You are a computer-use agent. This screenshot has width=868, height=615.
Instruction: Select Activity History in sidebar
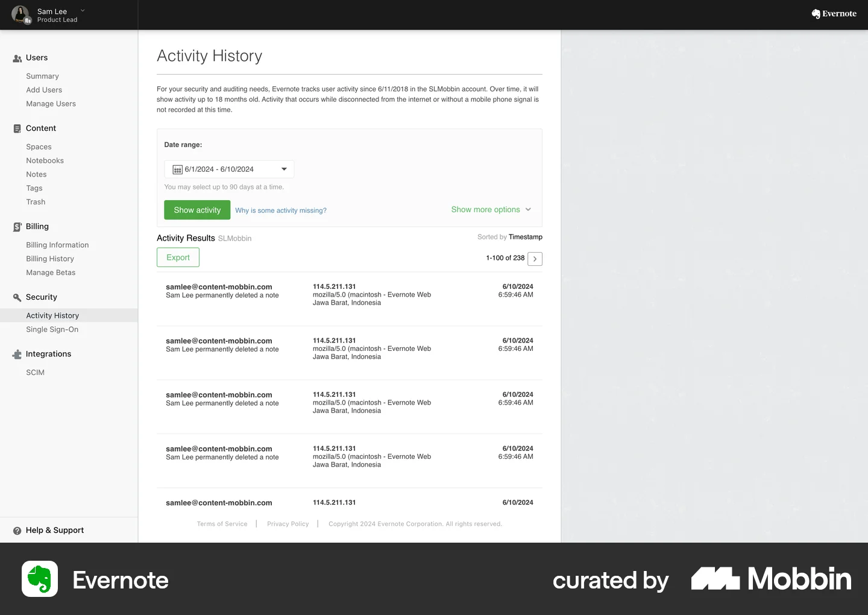tap(69, 315)
